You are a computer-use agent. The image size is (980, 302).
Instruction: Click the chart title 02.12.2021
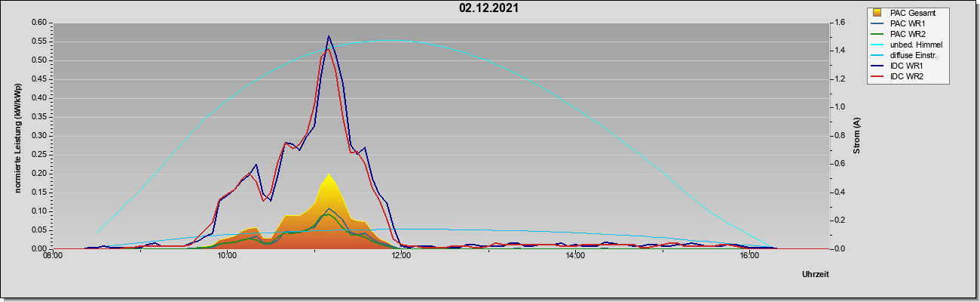(488, 8)
